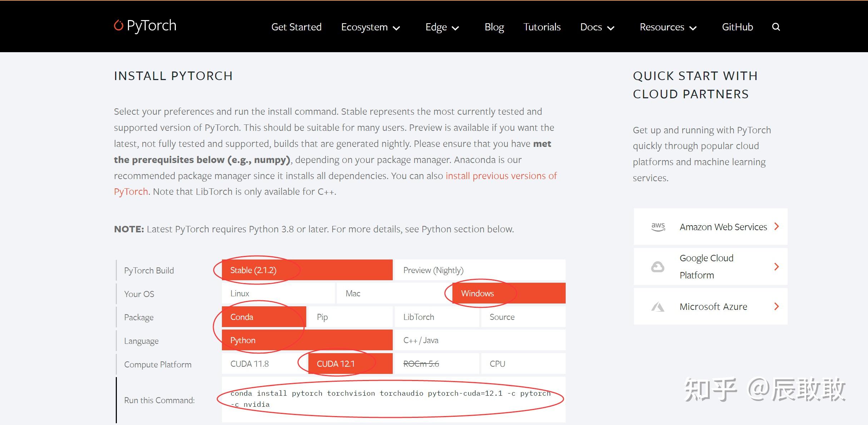Click arrow beside Google Cloud Platform
The height and width of the screenshot is (425, 868).
tap(776, 267)
